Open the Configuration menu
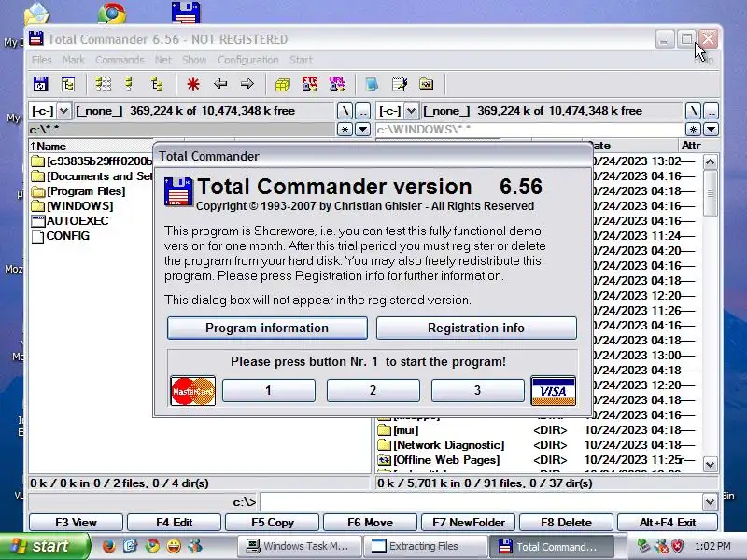Viewport: 747px width, 560px height. 247,60
